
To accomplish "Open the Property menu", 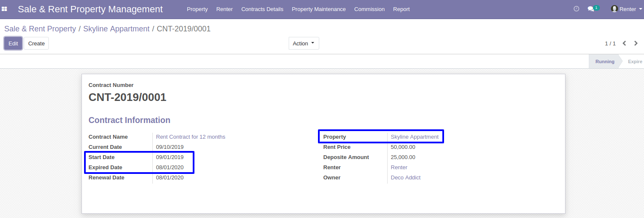I will [197, 9].
